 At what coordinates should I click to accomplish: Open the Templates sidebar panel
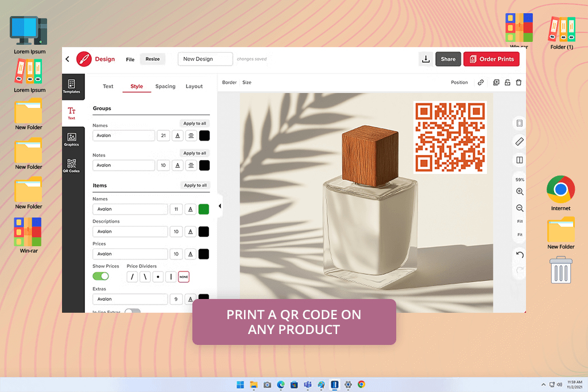[71, 87]
